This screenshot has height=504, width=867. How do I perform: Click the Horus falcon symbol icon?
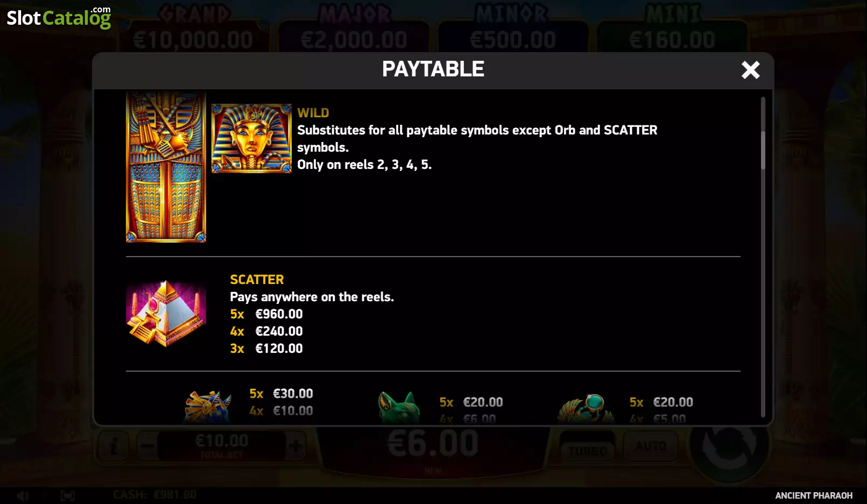pos(208,407)
